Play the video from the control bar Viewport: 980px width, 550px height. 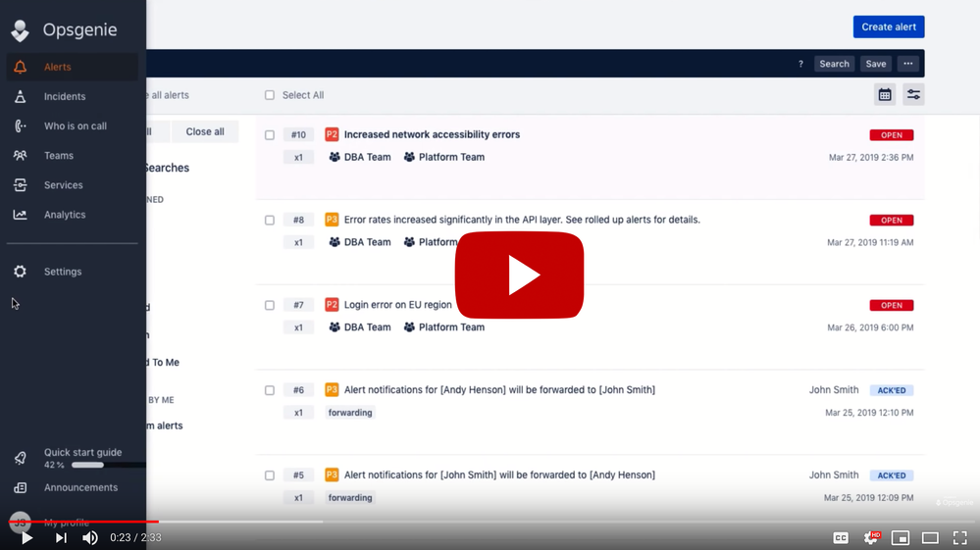[x=26, y=537]
